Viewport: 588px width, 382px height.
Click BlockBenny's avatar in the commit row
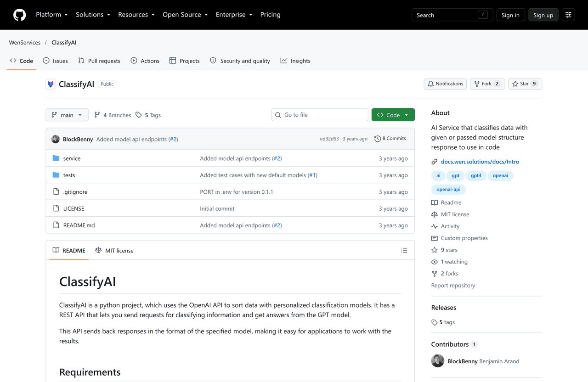[x=56, y=139]
